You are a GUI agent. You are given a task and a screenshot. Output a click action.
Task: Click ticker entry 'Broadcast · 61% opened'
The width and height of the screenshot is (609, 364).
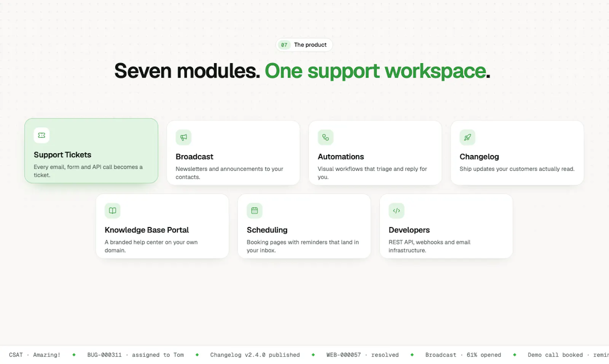(x=463, y=355)
